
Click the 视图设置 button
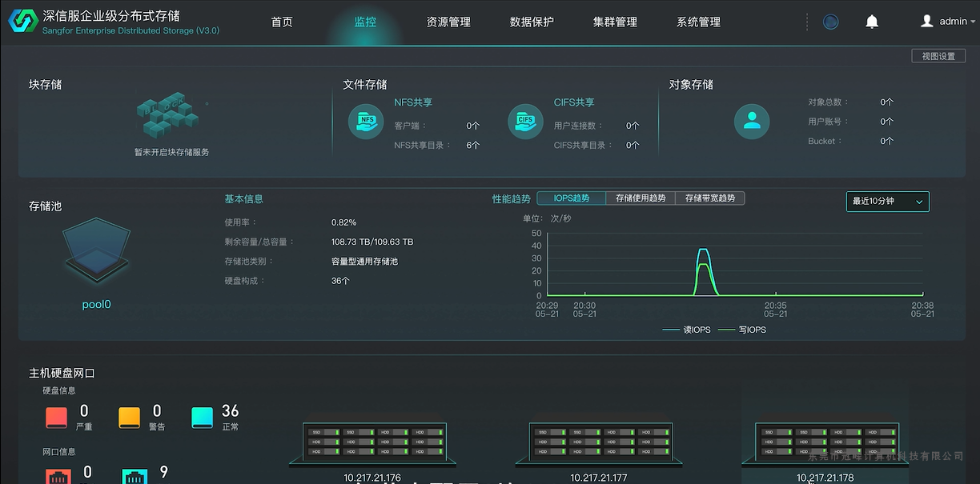(x=938, y=54)
